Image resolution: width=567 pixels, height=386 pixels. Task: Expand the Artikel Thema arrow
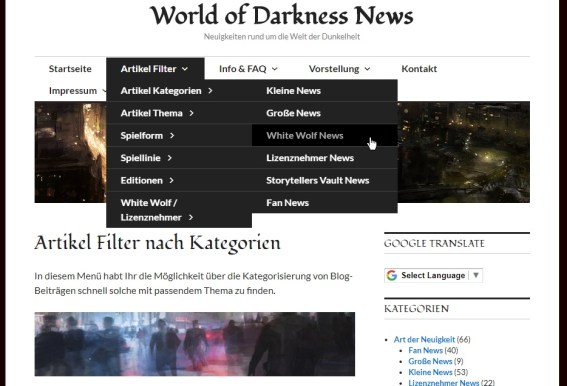(x=191, y=113)
